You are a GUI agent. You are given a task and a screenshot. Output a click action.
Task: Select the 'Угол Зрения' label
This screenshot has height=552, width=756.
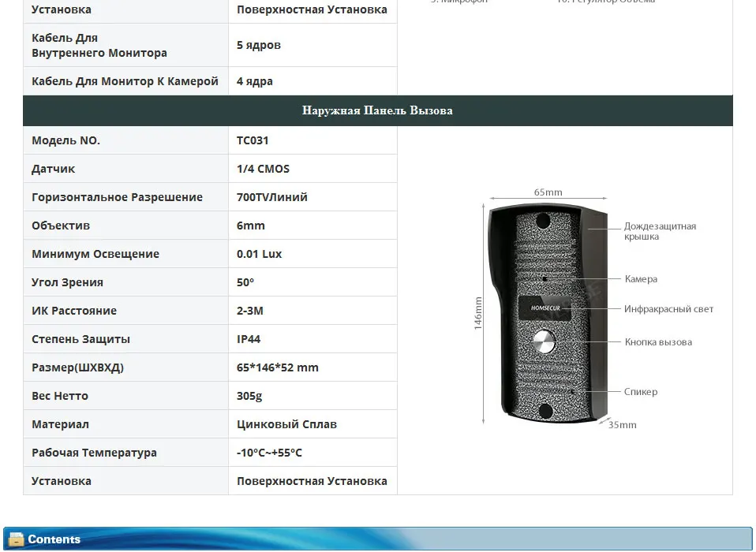pos(68,283)
